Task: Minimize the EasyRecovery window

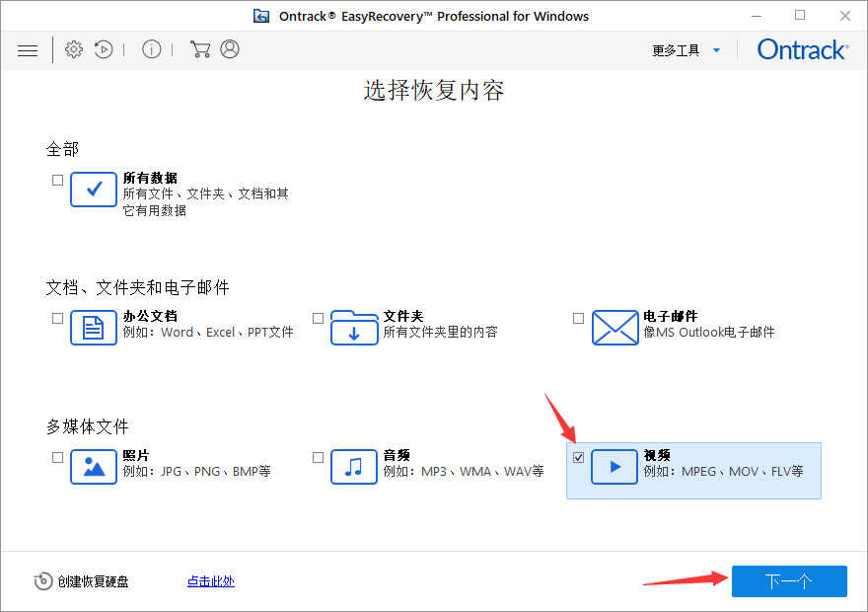Action: click(757, 16)
